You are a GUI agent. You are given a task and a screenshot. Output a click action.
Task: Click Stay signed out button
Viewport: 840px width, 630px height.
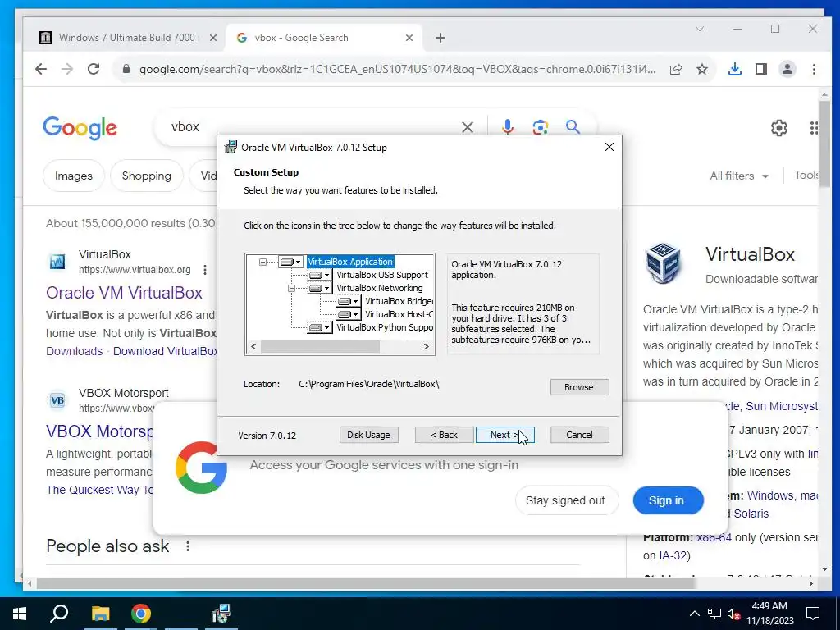pyautogui.click(x=566, y=501)
